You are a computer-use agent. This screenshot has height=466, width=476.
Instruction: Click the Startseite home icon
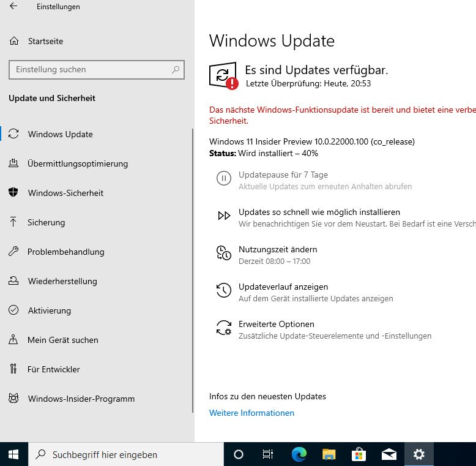coord(14,40)
